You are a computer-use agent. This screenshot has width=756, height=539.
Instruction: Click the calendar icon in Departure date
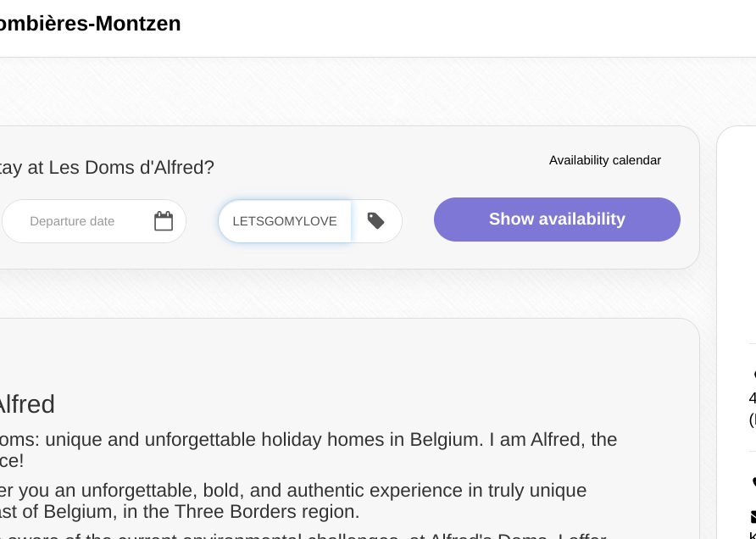(164, 221)
